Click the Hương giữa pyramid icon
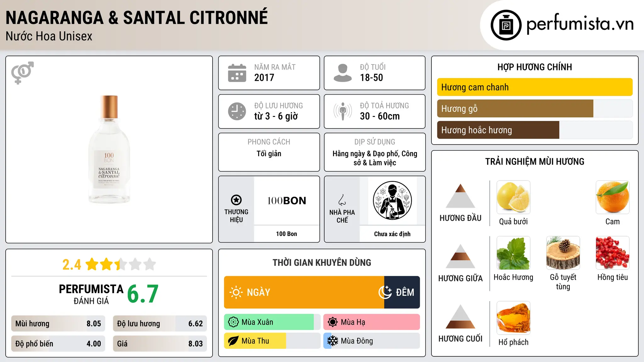 coord(460,256)
